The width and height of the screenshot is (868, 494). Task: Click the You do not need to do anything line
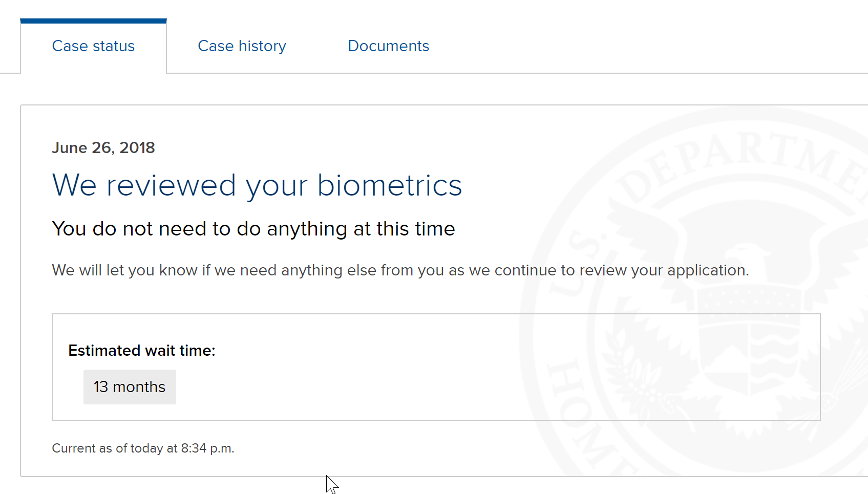(253, 229)
